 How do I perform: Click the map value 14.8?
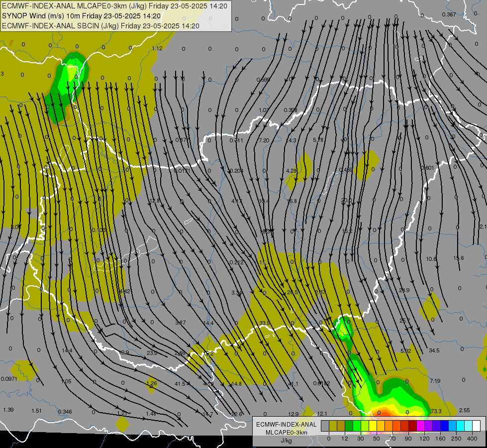pyautogui.click(x=237, y=384)
